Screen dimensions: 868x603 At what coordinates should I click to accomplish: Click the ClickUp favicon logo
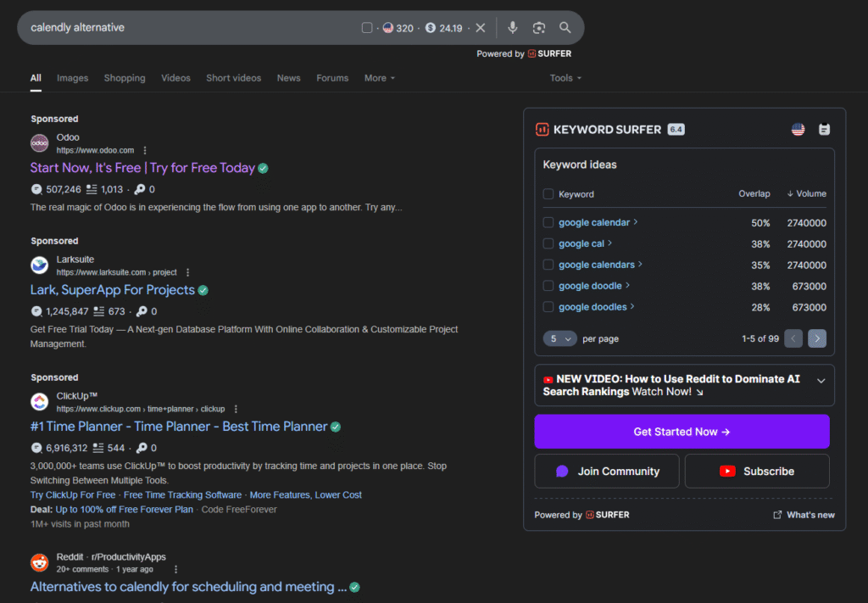[39, 402]
